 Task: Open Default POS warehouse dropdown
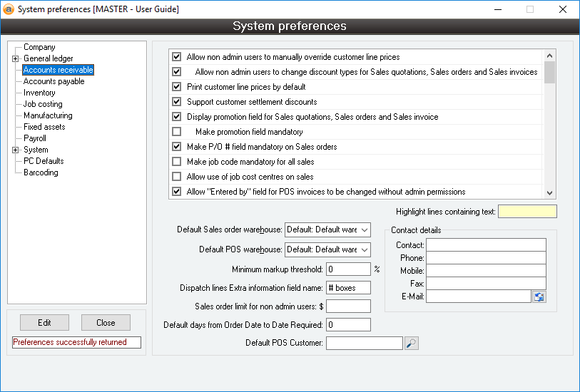[364, 249]
